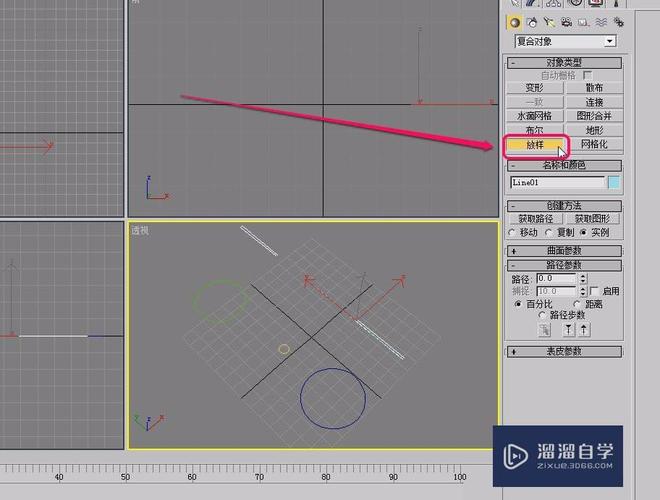Toggle the 自动栅格 checkbox
This screenshot has width=660, height=500.
pyautogui.click(x=588, y=75)
